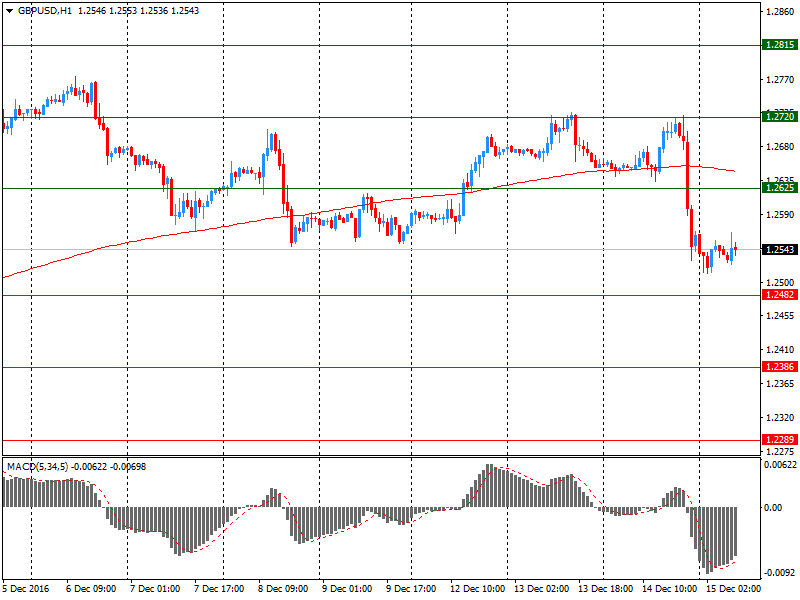Click the 15 Dec 02:00 time label

733,589
